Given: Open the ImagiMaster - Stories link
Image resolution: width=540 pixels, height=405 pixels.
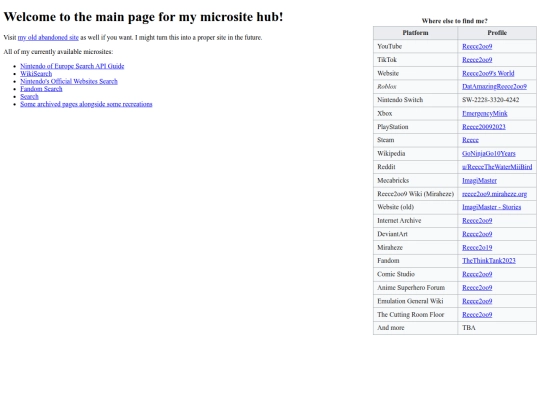Looking at the screenshot, I should (491, 207).
